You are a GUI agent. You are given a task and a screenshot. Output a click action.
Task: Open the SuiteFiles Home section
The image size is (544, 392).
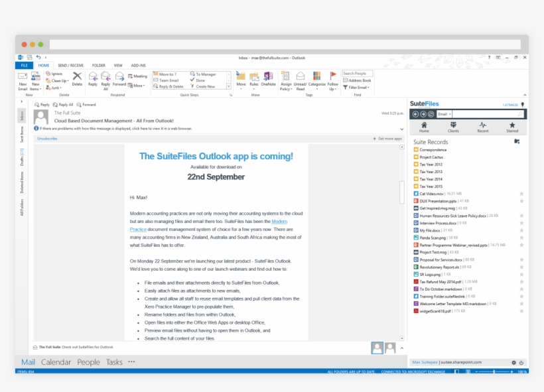point(424,127)
